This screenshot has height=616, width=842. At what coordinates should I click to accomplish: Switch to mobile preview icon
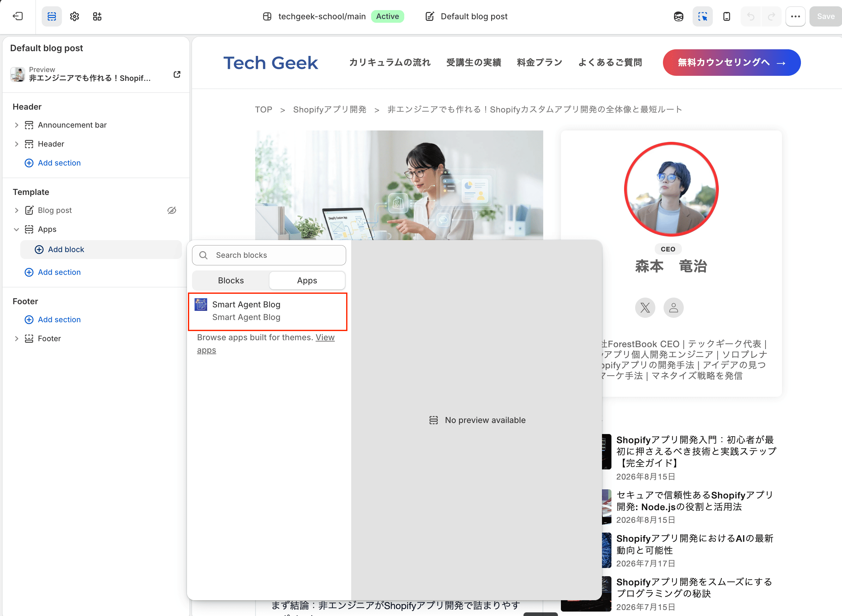coord(726,16)
